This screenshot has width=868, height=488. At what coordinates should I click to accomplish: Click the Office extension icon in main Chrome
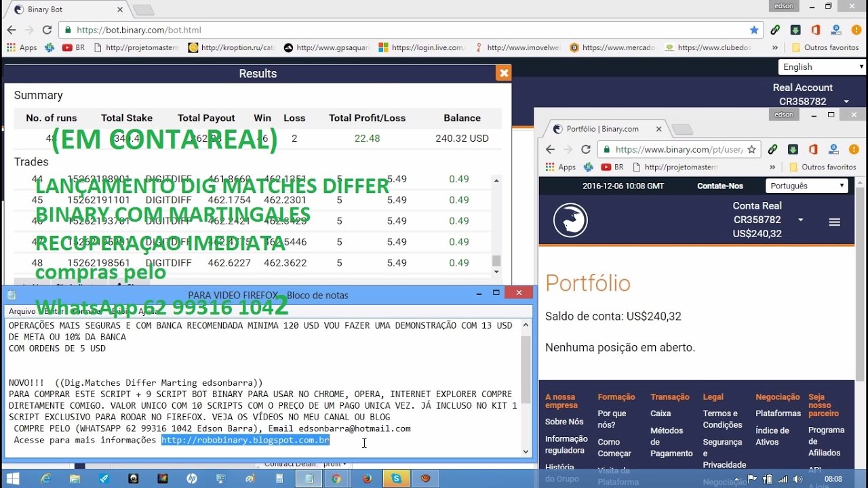815,30
